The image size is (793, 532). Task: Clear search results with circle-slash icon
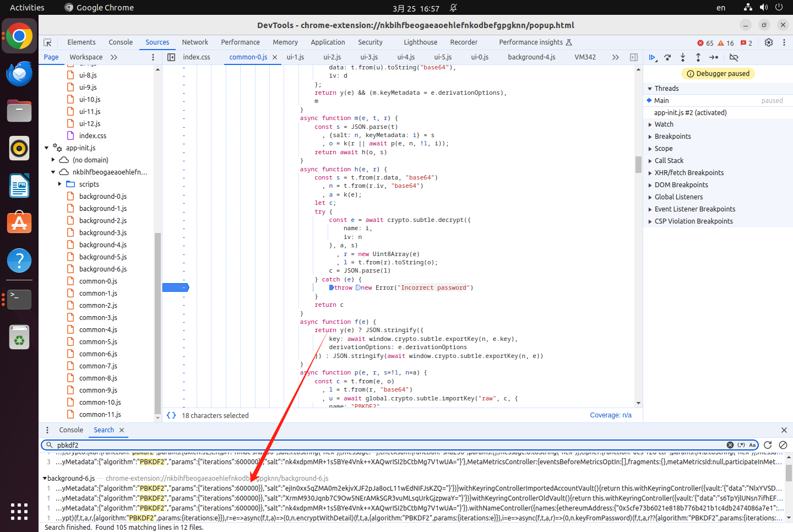783,445
